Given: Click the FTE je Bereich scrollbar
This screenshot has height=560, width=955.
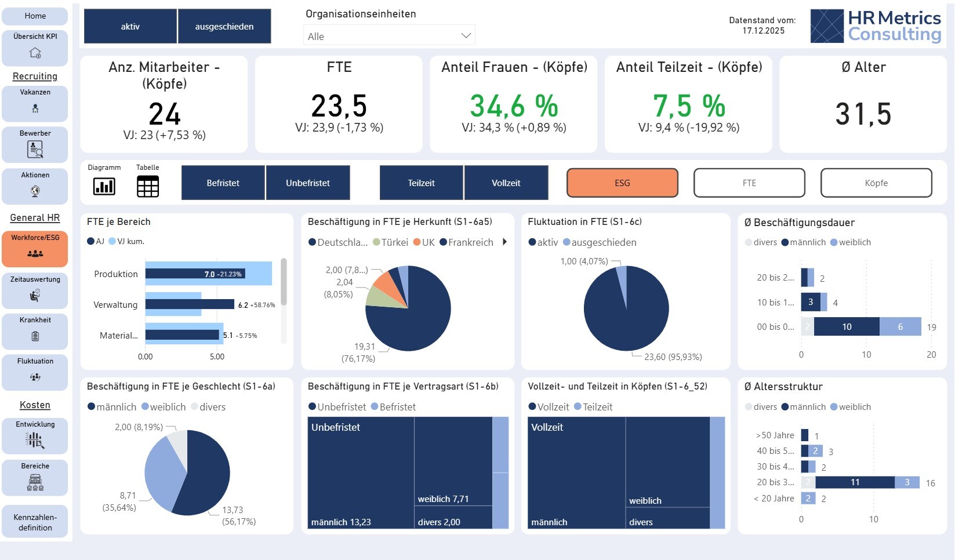Looking at the screenshot, I should pyautogui.click(x=284, y=282).
